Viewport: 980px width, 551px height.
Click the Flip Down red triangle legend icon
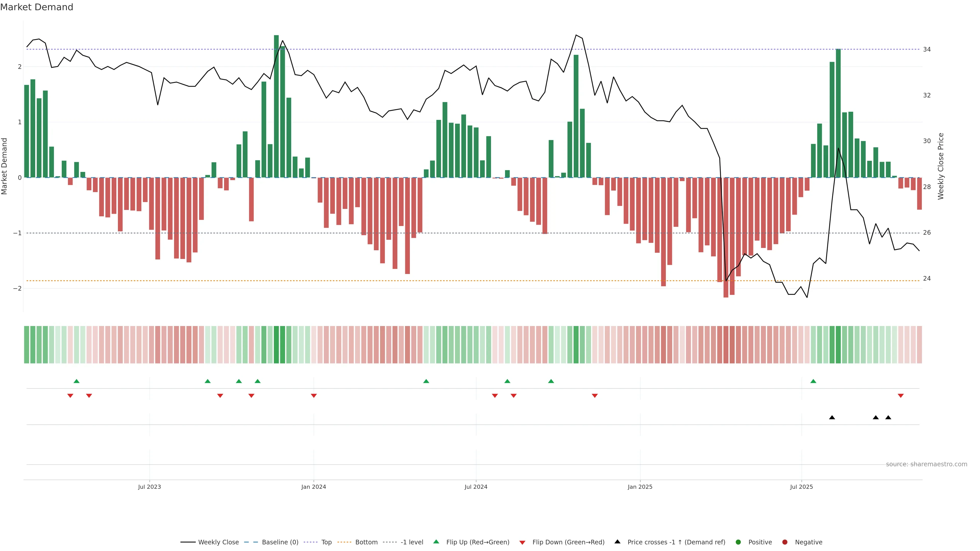pyautogui.click(x=522, y=542)
